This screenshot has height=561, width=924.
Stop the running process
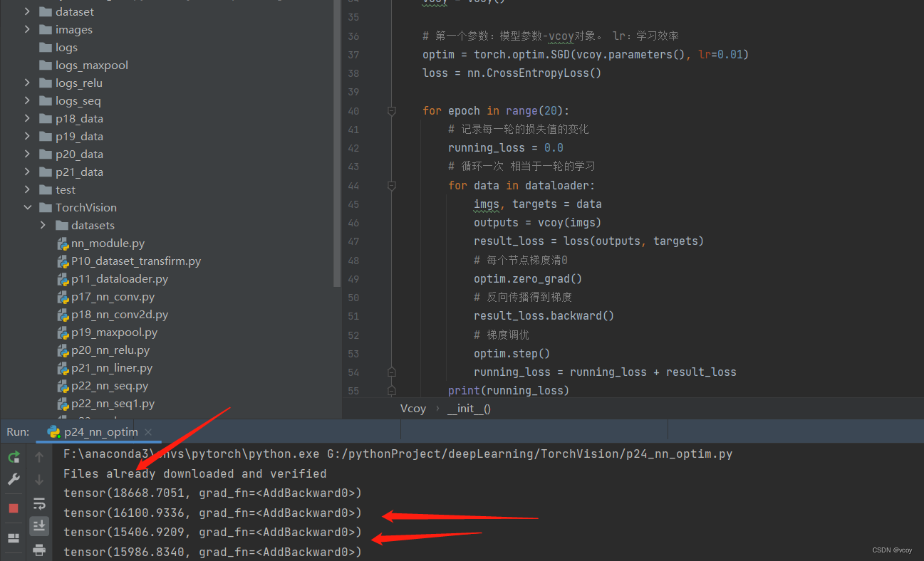(x=14, y=508)
